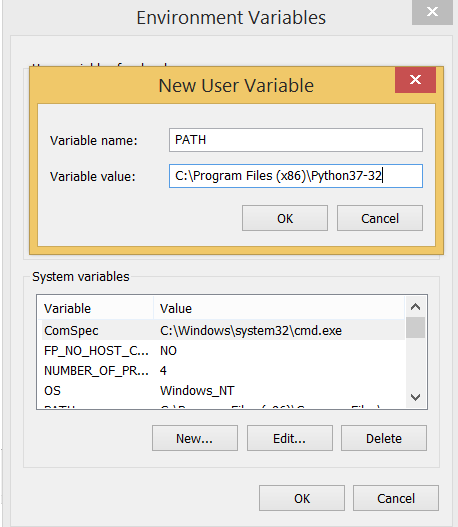Cancel the New User Variable dialog

pos(380,218)
